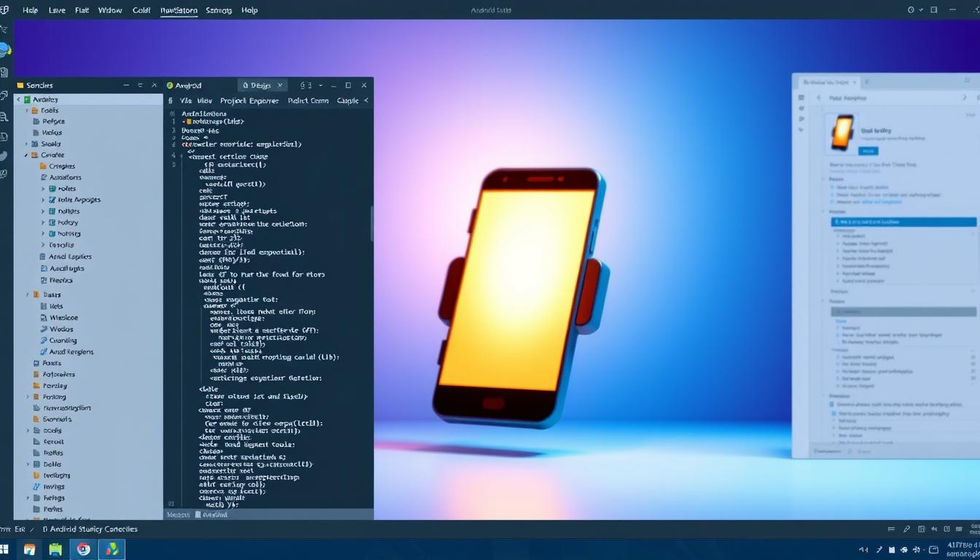Viewport: 980px width, 560px height.
Task: Collapse the Cinafte folder in the tree
Action: pyautogui.click(x=27, y=155)
